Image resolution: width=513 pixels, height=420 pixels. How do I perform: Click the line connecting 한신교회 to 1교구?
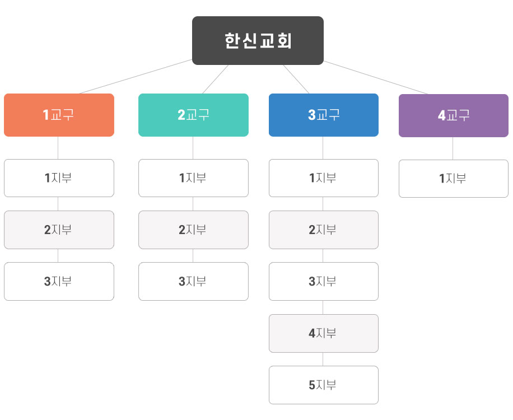[135, 77]
